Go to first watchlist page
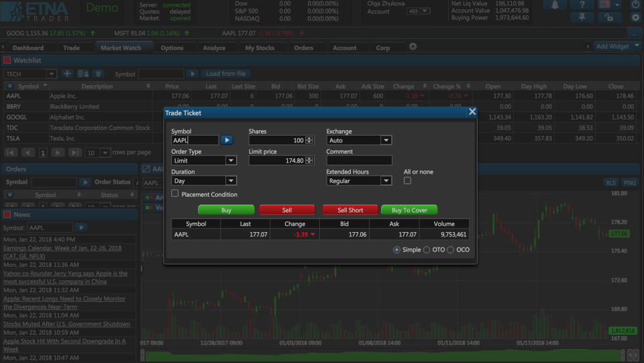 pos(11,152)
